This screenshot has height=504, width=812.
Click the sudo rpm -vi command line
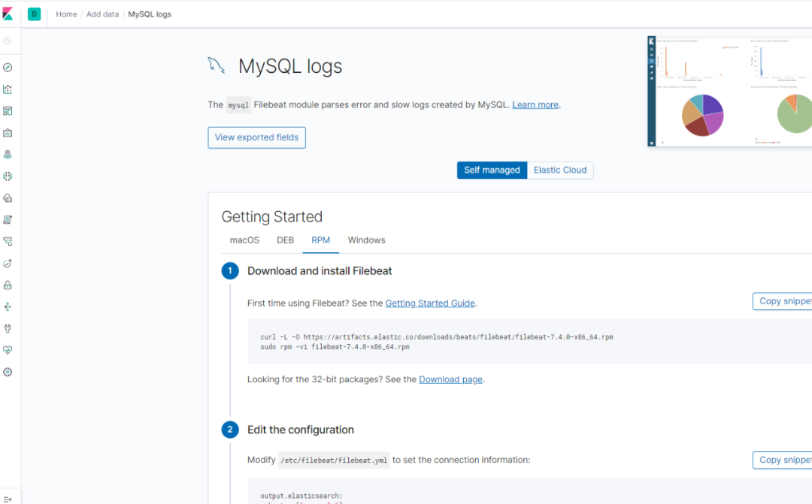(335, 347)
